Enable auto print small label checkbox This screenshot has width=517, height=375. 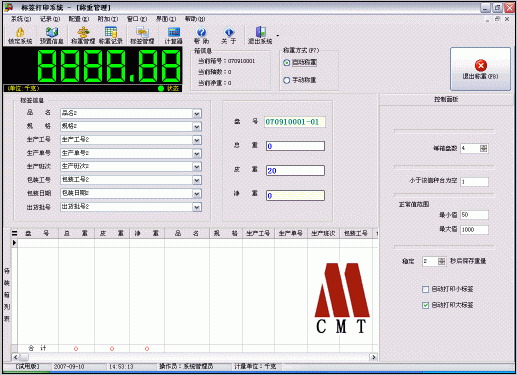point(425,289)
